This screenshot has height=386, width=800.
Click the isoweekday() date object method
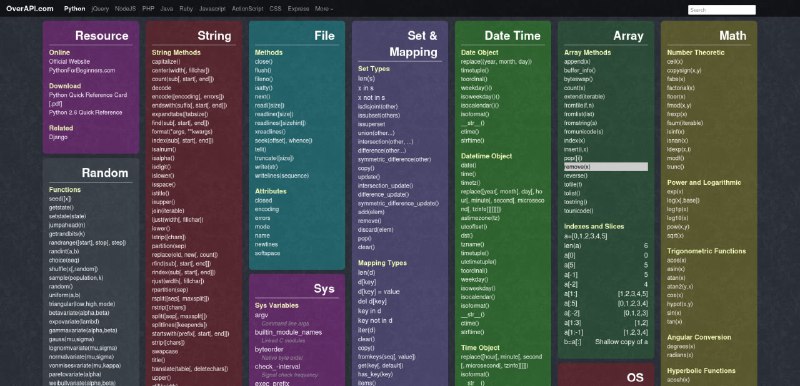pos(480,96)
